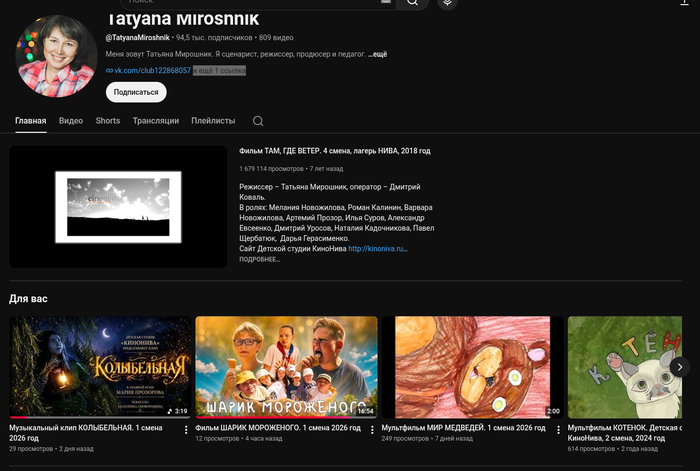Open vk.com/club122868057 link
The width and height of the screenshot is (700, 471).
click(152, 71)
